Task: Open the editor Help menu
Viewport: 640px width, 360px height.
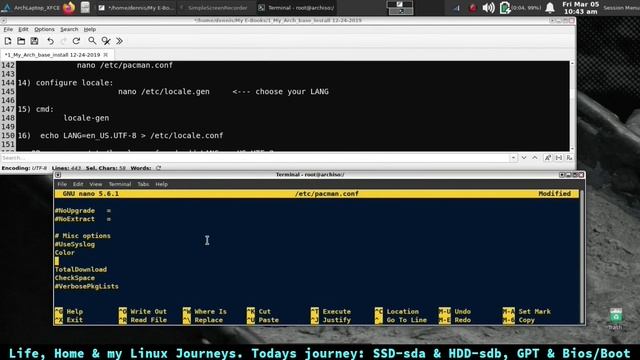Action: coord(90,29)
